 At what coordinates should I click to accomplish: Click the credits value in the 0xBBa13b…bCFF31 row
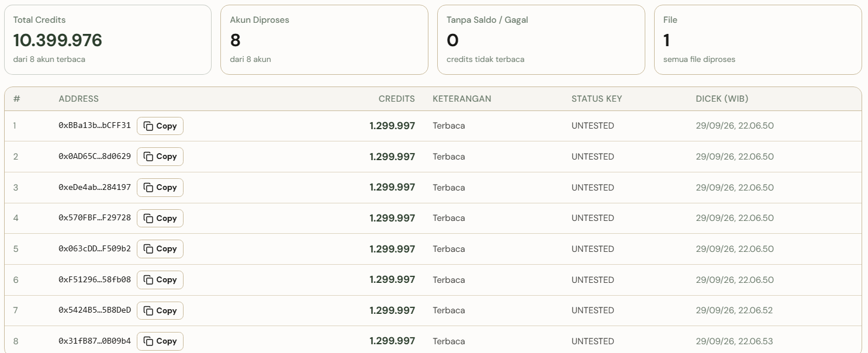pyautogui.click(x=392, y=126)
